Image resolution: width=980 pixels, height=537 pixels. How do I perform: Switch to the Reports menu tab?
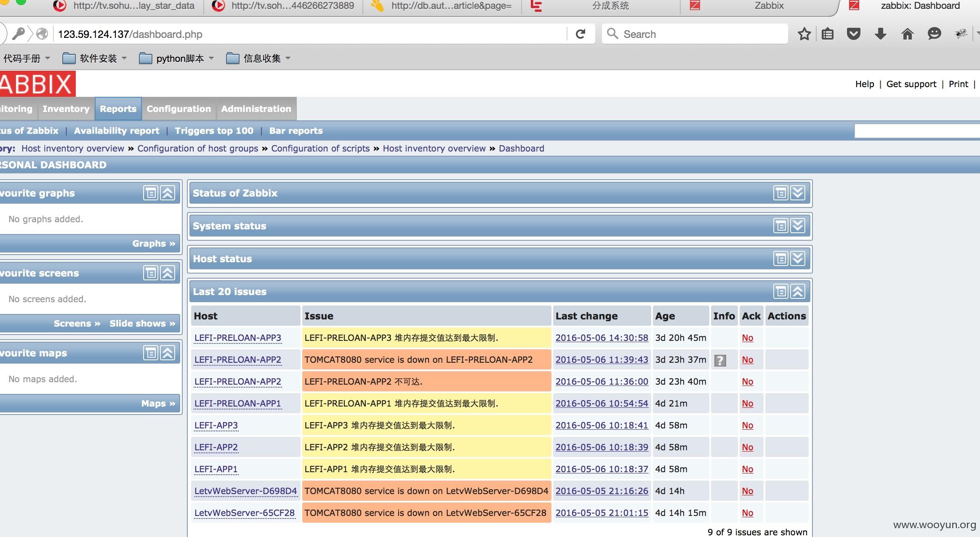[118, 109]
